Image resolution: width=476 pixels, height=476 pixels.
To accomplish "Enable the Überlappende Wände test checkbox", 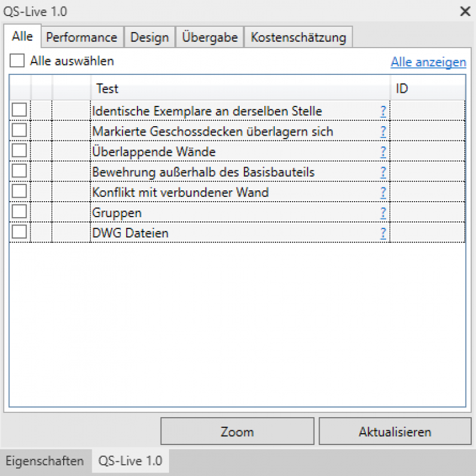I will pyautogui.click(x=20, y=151).
